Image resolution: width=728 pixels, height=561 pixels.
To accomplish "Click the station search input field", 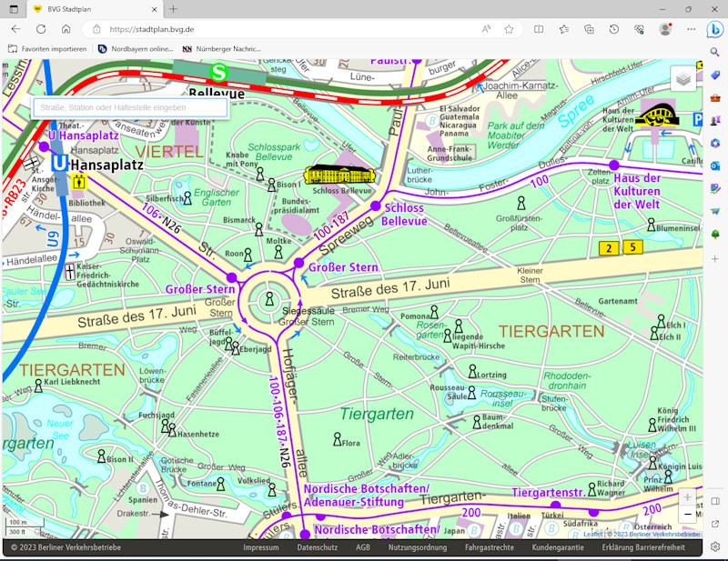I will (129, 107).
